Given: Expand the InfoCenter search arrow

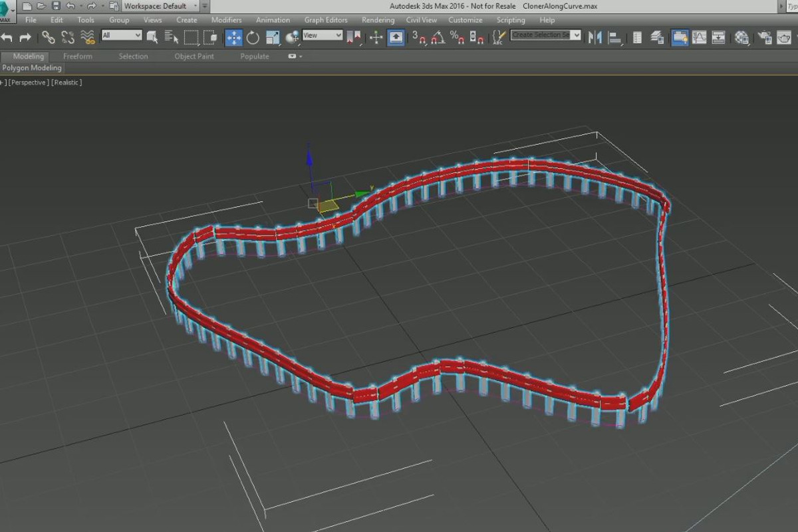Looking at the screenshot, I should [x=782, y=6].
